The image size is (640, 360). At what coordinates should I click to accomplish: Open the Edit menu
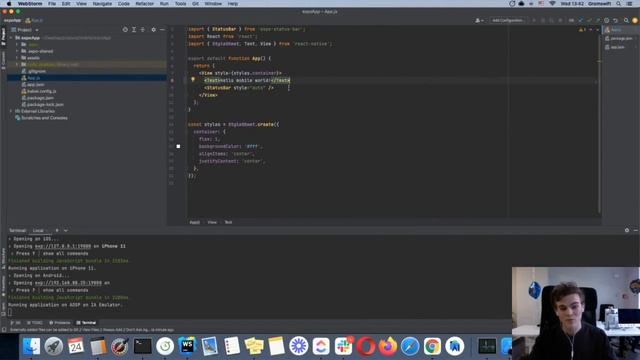(66, 4)
